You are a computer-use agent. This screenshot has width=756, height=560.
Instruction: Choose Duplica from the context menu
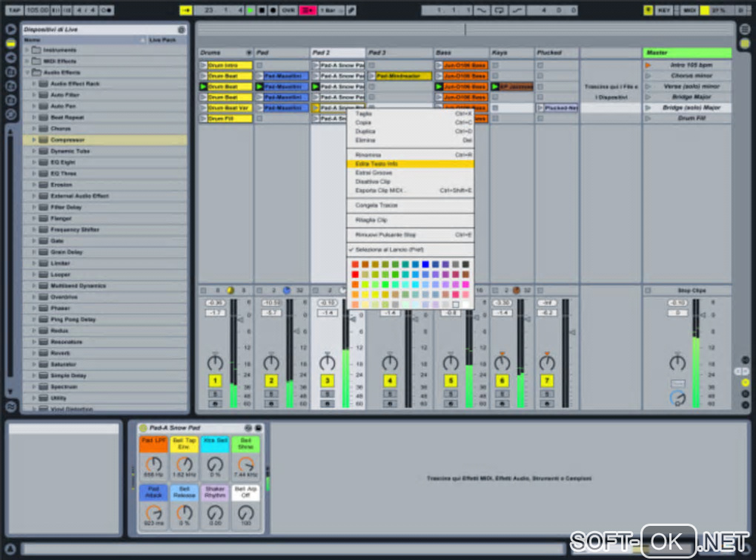coord(411,131)
